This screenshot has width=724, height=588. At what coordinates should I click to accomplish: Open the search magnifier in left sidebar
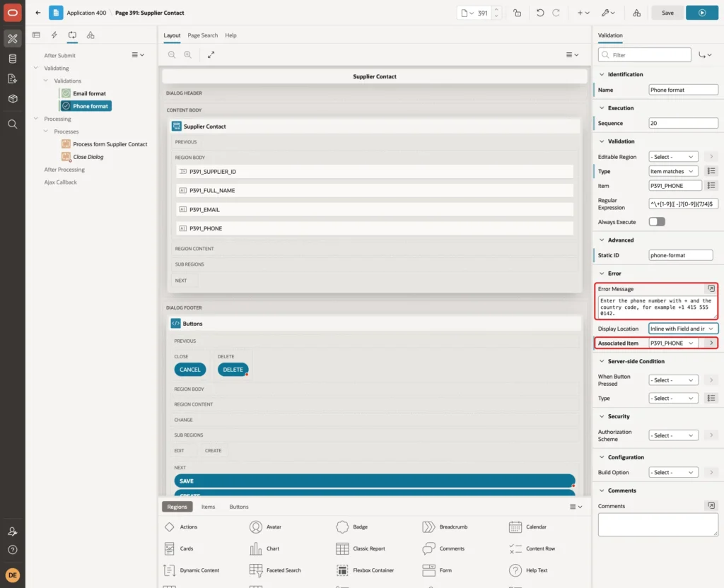[13, 124]
